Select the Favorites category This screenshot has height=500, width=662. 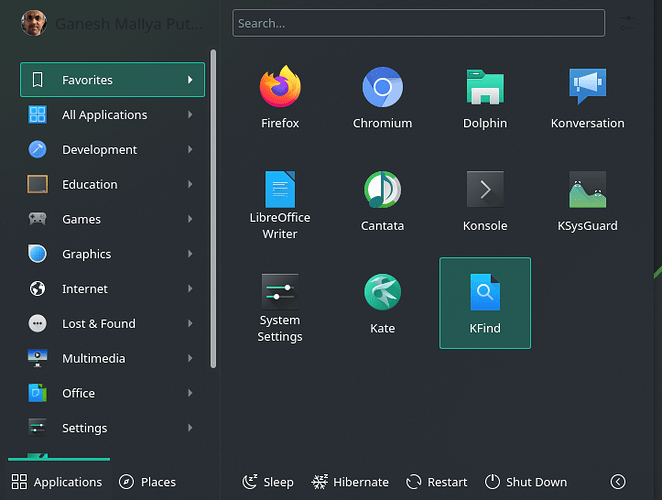112,80
